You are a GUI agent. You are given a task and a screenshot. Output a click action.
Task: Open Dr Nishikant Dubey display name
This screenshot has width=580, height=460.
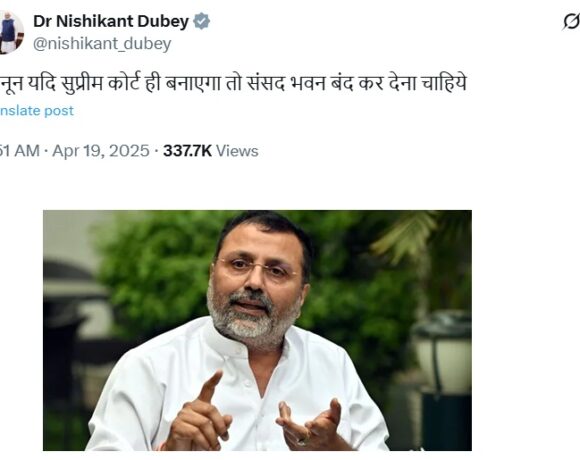[111, 21]
